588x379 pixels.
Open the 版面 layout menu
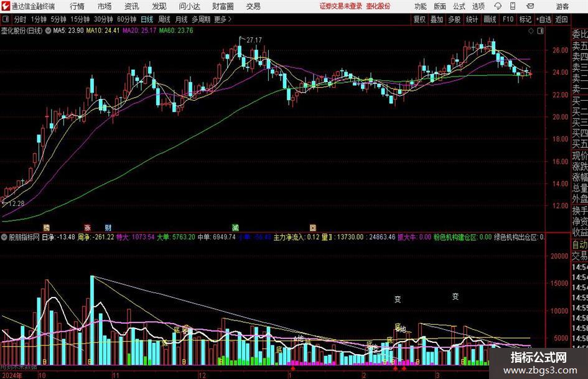point(439,6)
